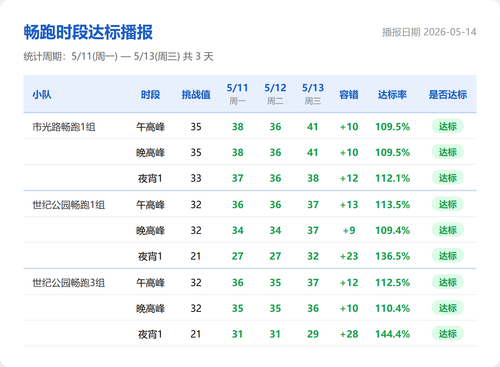This screenshot has height=367, width=500.
Task: Click 夜宵1 in the 136.5% row
Action: pos(150,256)
